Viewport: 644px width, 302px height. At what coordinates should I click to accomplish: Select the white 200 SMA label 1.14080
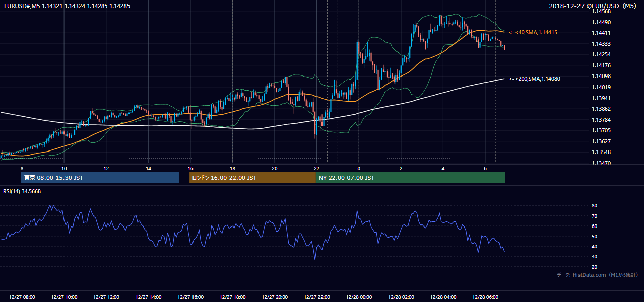535,79
